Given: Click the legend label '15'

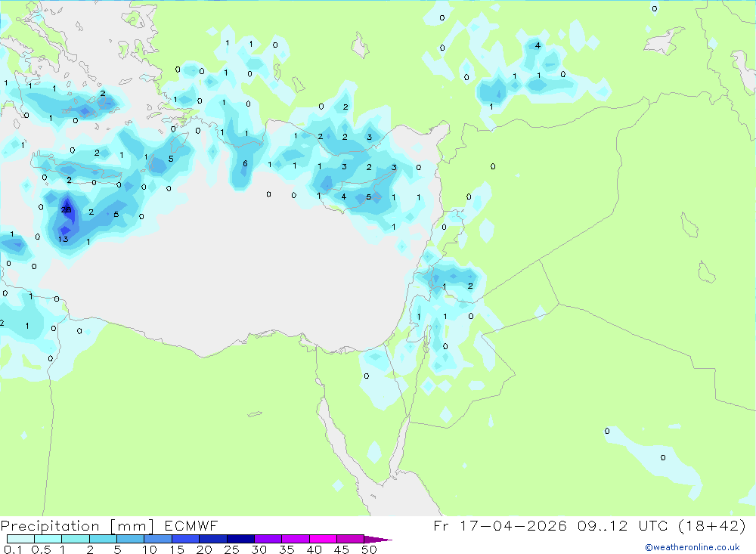Looking at the screenshot, I should tap(177, 549).
